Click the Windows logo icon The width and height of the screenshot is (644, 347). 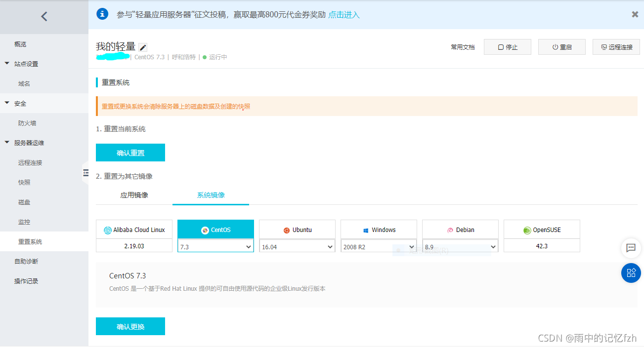366,230
